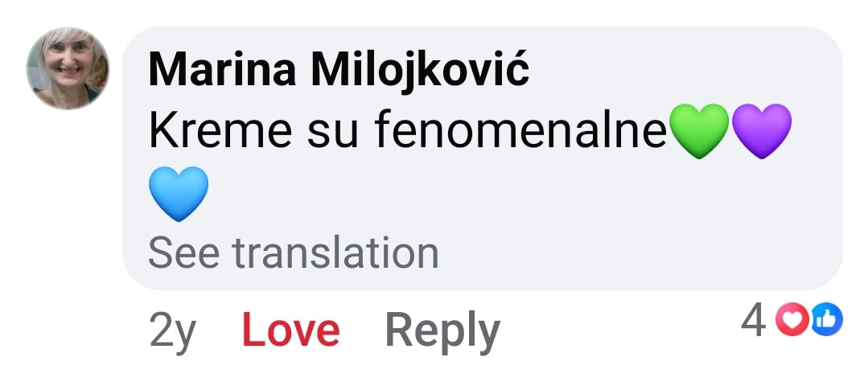Click the blue thumbs-up reaction icon
The width and height of the screenshot is (868, 386).
(826, 322)
